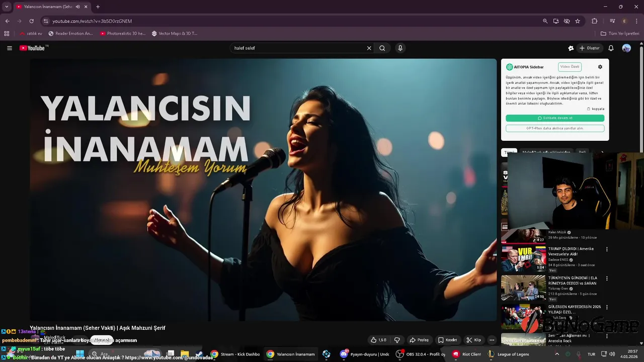Click the taskbar volume speaker icon

pos(612,354)
